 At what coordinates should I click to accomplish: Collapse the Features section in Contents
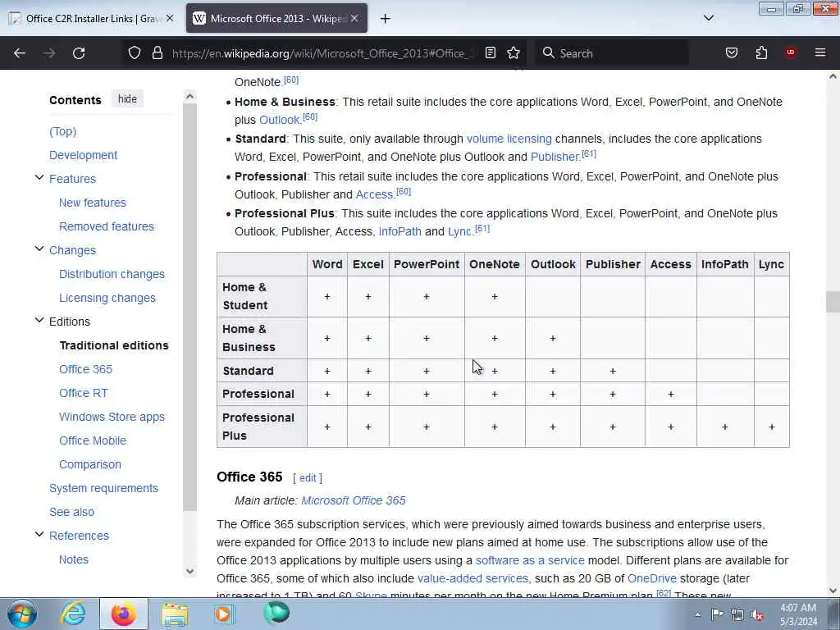39,177
